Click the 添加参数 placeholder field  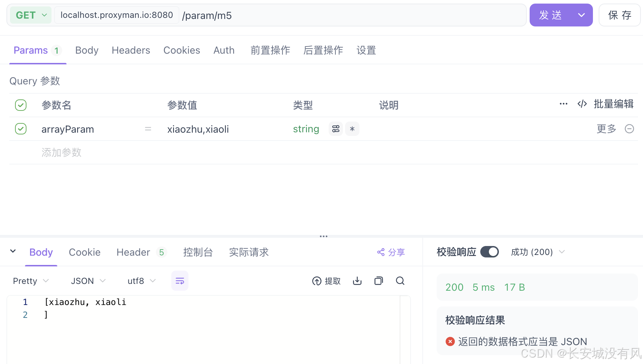tap(62, 152)
